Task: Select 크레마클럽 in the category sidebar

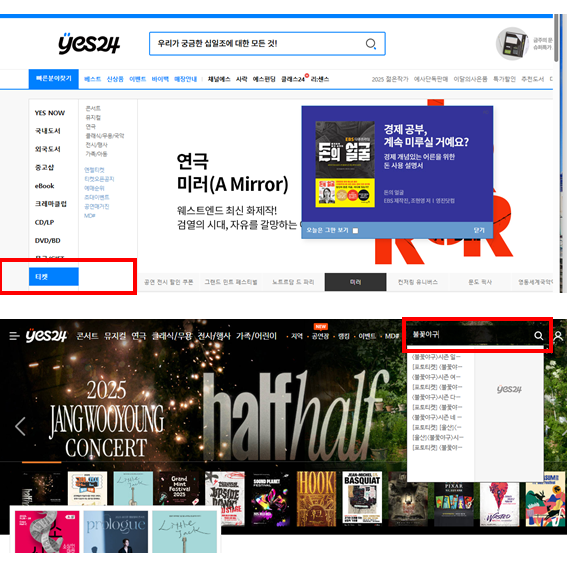Action: pos(51,204)
